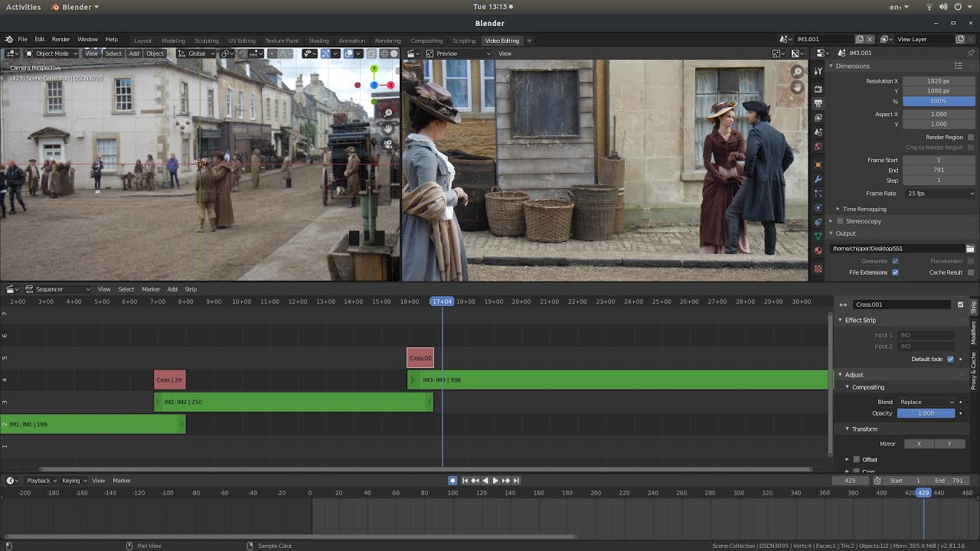The height and width of the screenshot is (551, 980).
Task: Open the Material properties sphere icon
Action: pos(818,250)
